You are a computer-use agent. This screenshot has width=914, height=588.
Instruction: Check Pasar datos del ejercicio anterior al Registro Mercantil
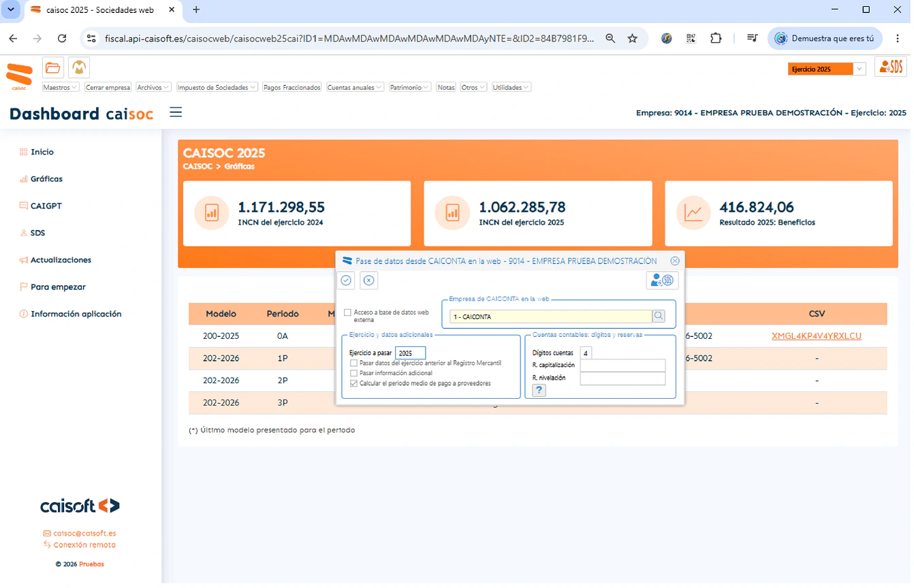(x=353, y=363)
